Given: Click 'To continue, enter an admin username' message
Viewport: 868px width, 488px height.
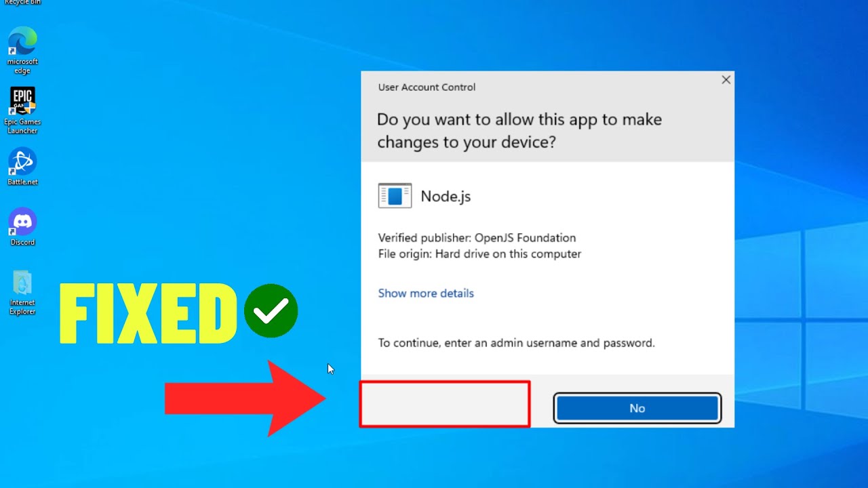Looking at the screenshot, I should [x=516, y=343].
